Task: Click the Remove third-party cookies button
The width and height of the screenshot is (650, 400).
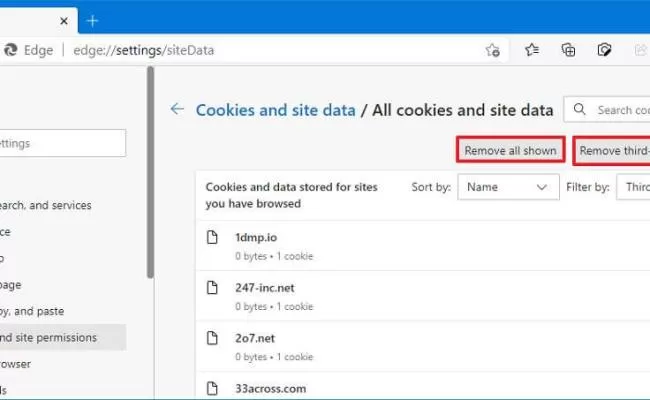Action: (613, 151)
